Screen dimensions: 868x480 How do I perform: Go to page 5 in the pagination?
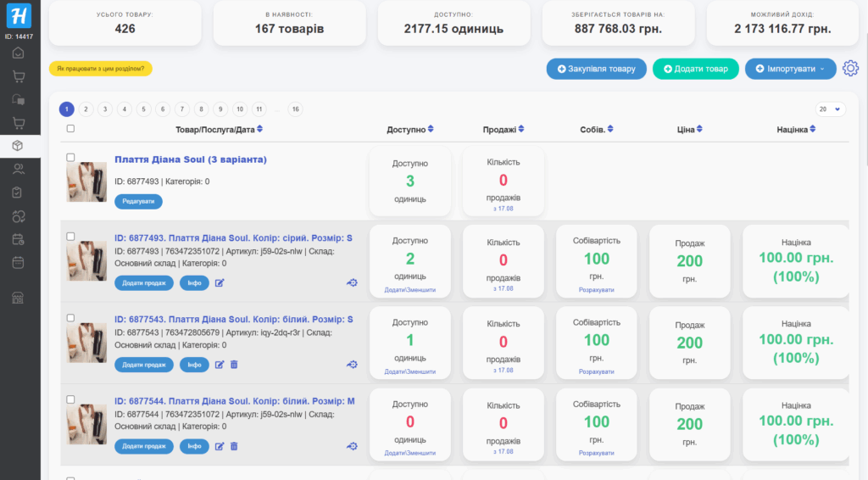click(143, 109)
